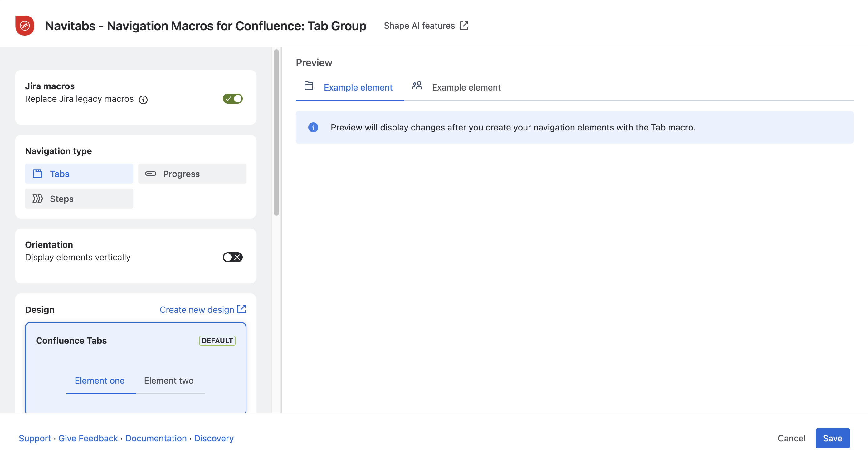Click the external link icon after Create new design
The height and width of the screenshot is (462, 868).
pyautogui.click(x=241, y=309)
